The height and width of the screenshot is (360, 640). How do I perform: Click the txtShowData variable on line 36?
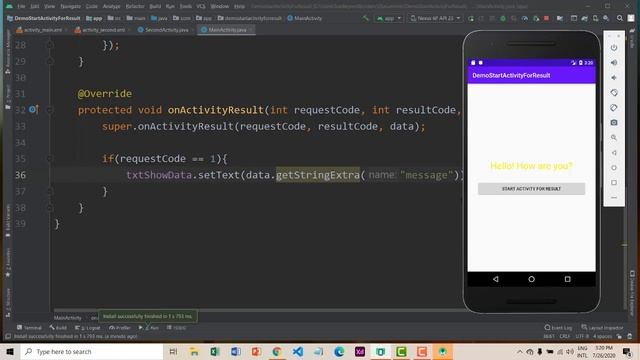159,175
